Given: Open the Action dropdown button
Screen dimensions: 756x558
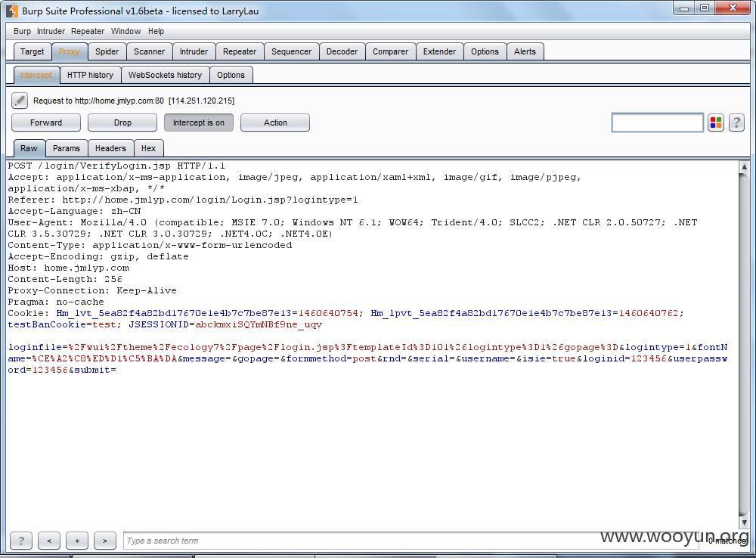Looking at the screenshot, I should tap(275, 122).
